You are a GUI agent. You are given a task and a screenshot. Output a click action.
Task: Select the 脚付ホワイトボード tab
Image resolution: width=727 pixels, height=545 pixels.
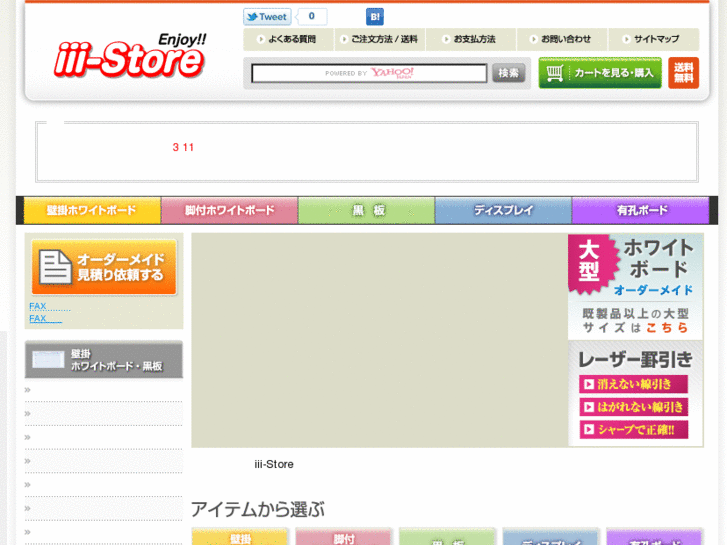coord(229,210)
